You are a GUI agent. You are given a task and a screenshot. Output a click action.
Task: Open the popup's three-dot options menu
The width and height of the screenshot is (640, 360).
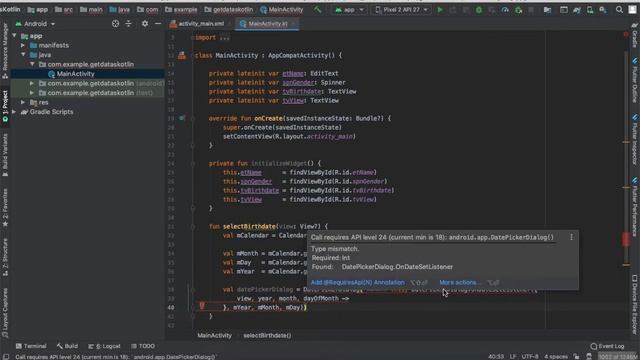pyautogui.click(x=571, y=237)
